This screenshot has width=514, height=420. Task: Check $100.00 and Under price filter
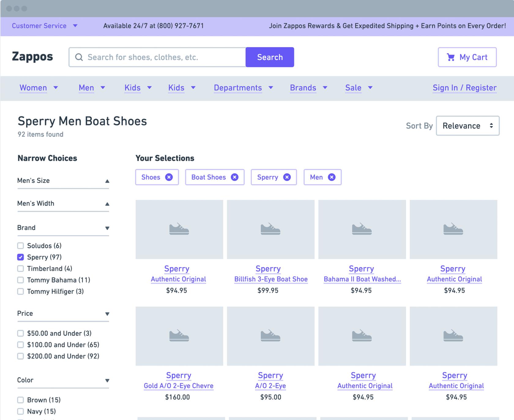20,345
